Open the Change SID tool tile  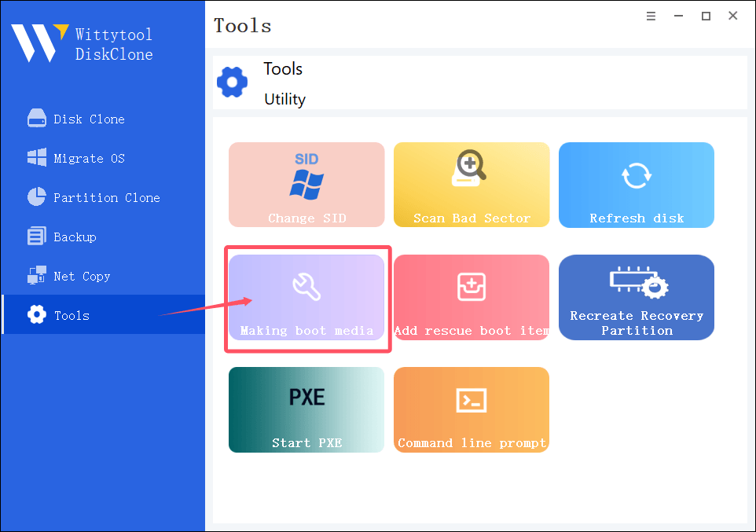coord(306,184)
